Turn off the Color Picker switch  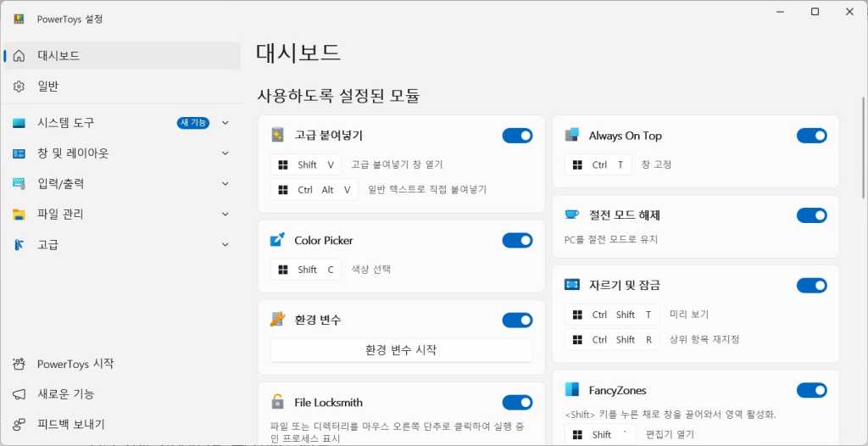pyautogui.click(x=518, y=241)
